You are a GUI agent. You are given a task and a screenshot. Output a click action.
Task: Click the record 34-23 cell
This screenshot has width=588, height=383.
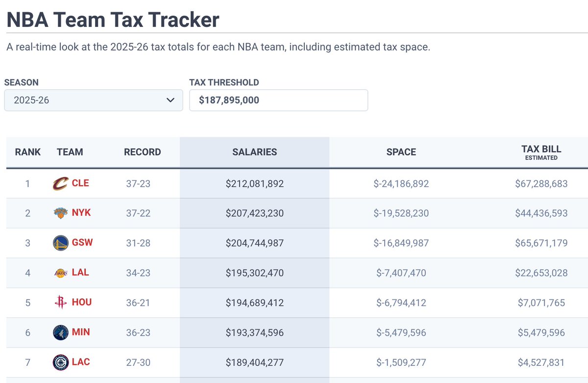point(138,273)
